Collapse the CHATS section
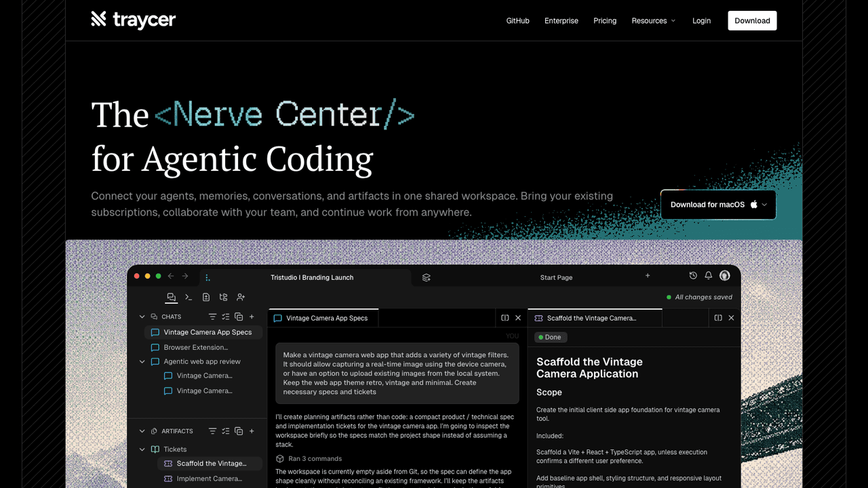 click(142, 317)
